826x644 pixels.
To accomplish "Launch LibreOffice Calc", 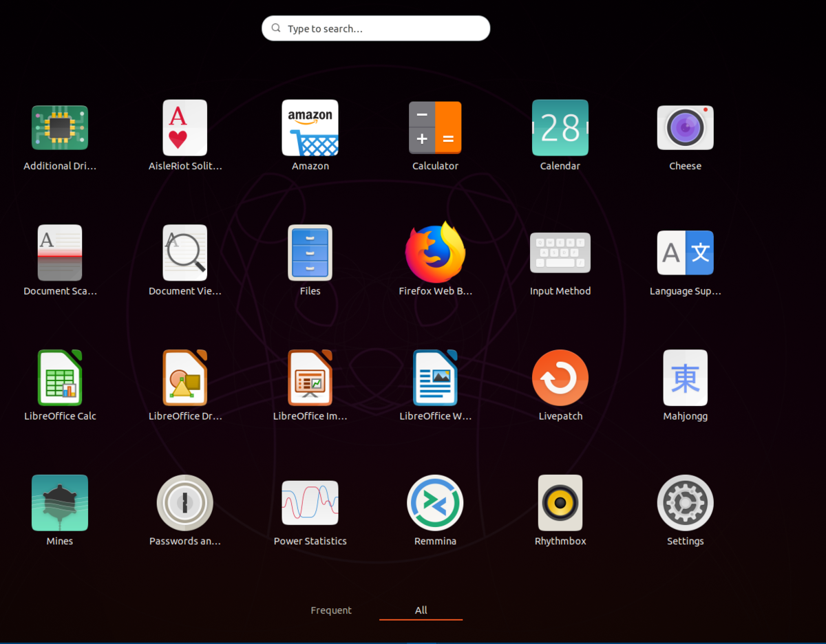I will pyautogui.click(x=60, y=378).
